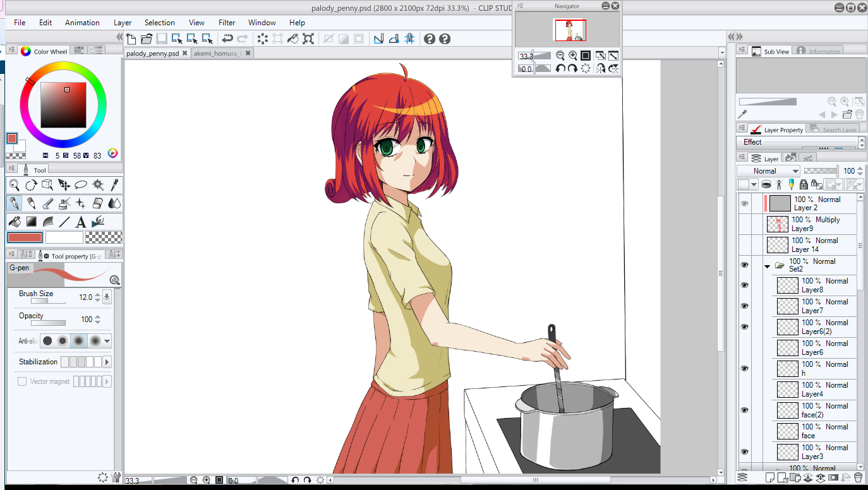Open the anti-aliasing options dropdown arrow
This screenshot has height=490, width=868.
pyautogui.click(x=107, y=341)
